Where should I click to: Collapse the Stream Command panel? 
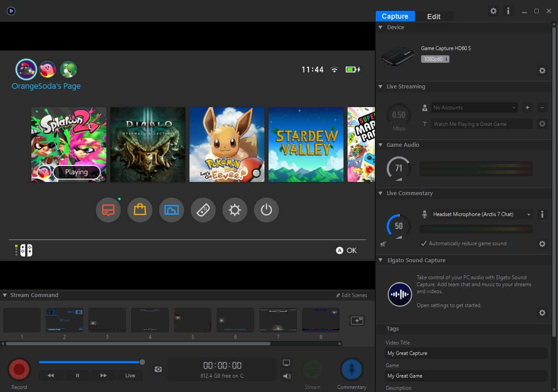[x=5, y=295]
